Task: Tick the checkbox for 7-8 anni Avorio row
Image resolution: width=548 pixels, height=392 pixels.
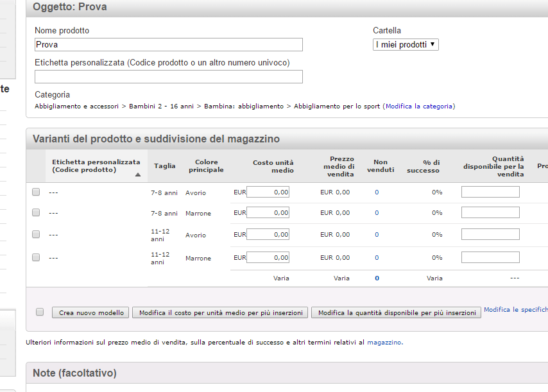Action: coord(36,192)
